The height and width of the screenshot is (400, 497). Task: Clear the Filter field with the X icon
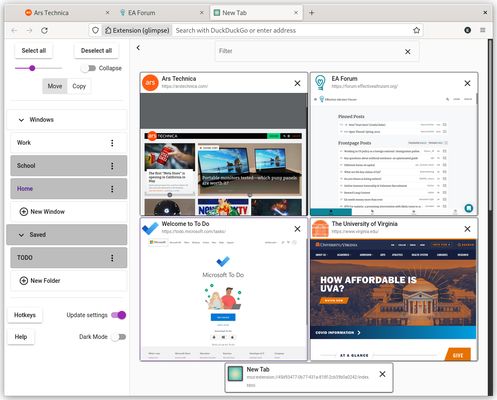pos(408,52)
